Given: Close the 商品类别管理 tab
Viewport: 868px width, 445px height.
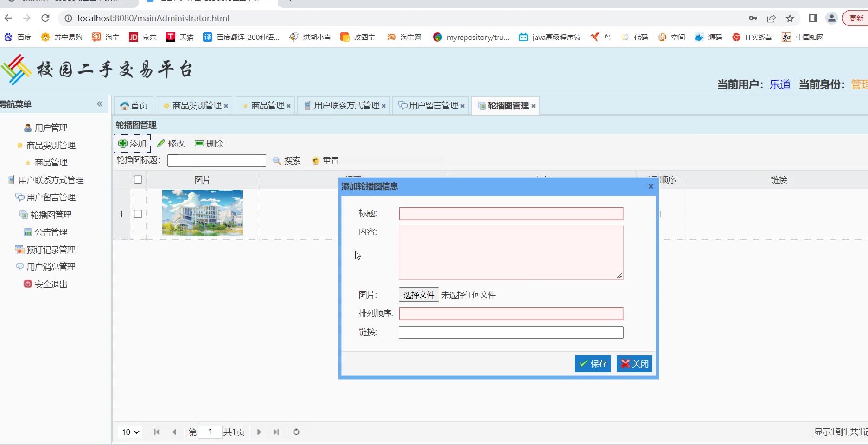Looking at the screenshot, I should 226,106.
